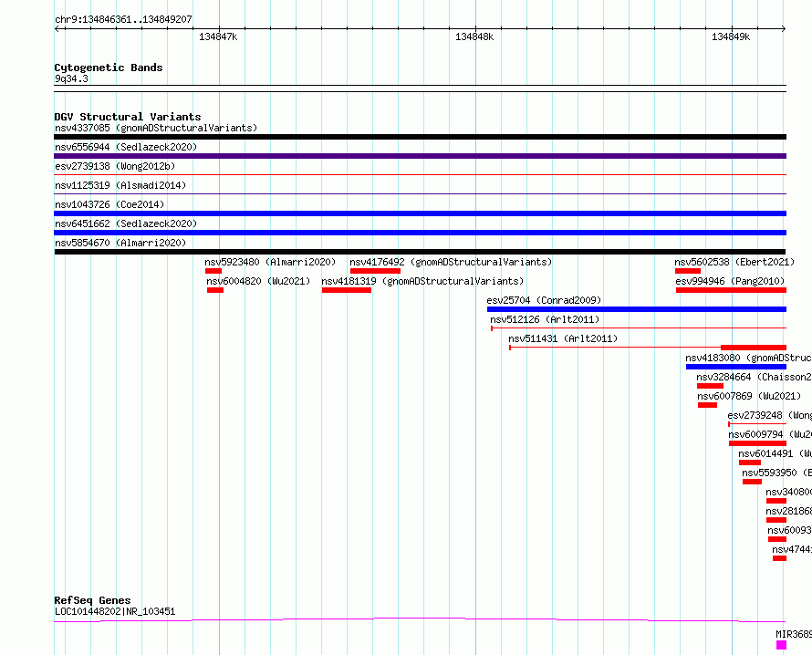The height and width of the screenshot is (655, 812).
Task: Click the Cytogenetic Bands track title
Action: tap(109, 68)
